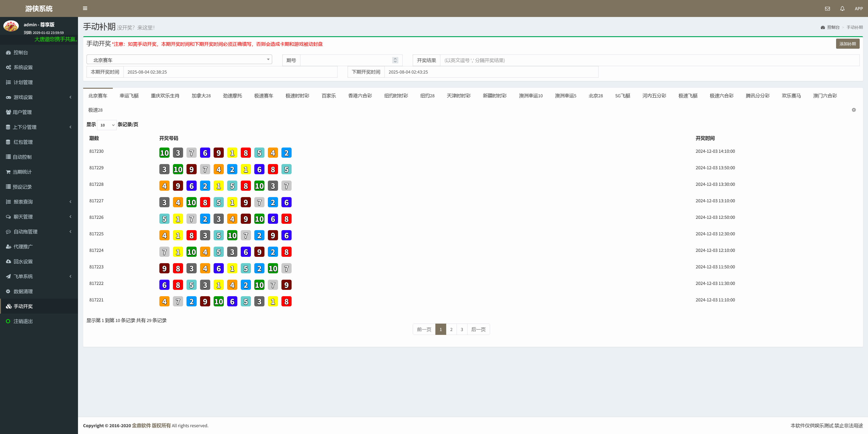Open records-per-page dropdown showing 10

point(107,125)
